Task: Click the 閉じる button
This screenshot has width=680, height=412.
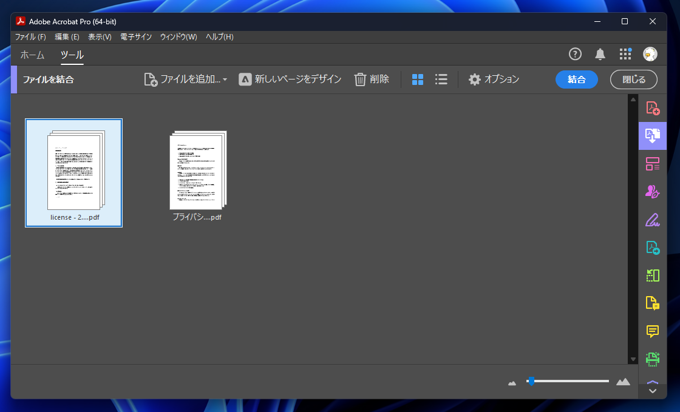Action: (633, 80)
